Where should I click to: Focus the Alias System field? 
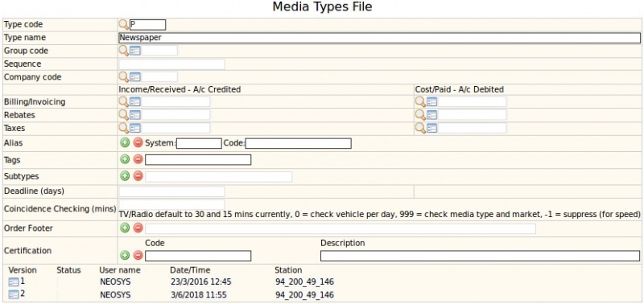pos(199,143)
